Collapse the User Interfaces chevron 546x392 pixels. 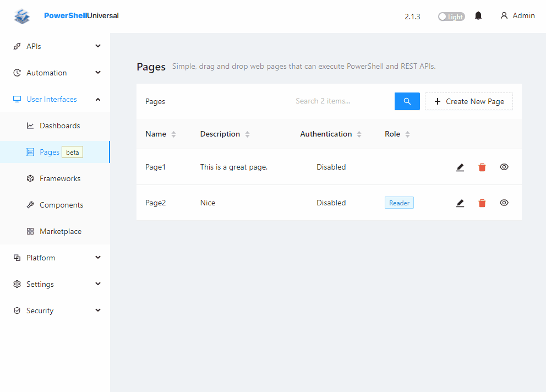[x=98, y=99]
